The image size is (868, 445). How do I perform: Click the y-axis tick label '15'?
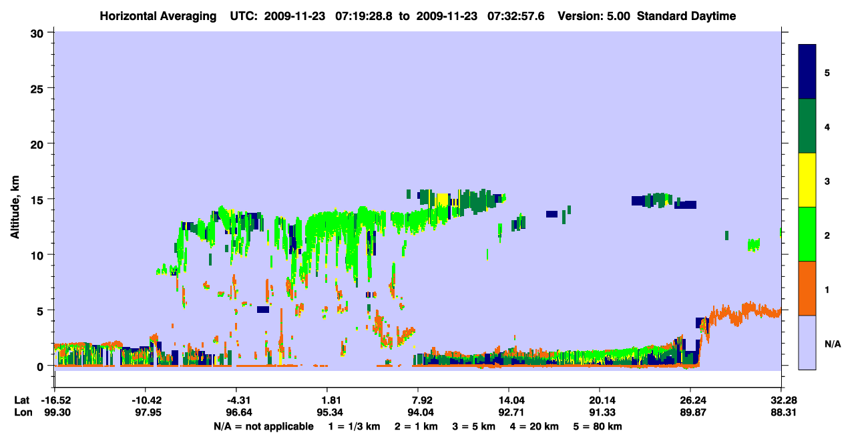point(39,199)
